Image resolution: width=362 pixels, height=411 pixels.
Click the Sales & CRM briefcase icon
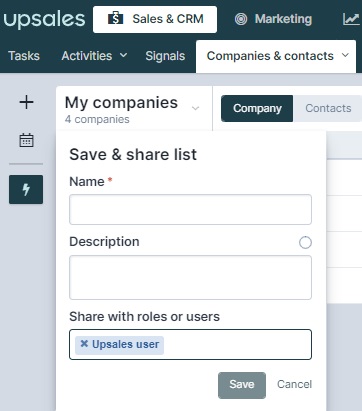pos(115,19)
